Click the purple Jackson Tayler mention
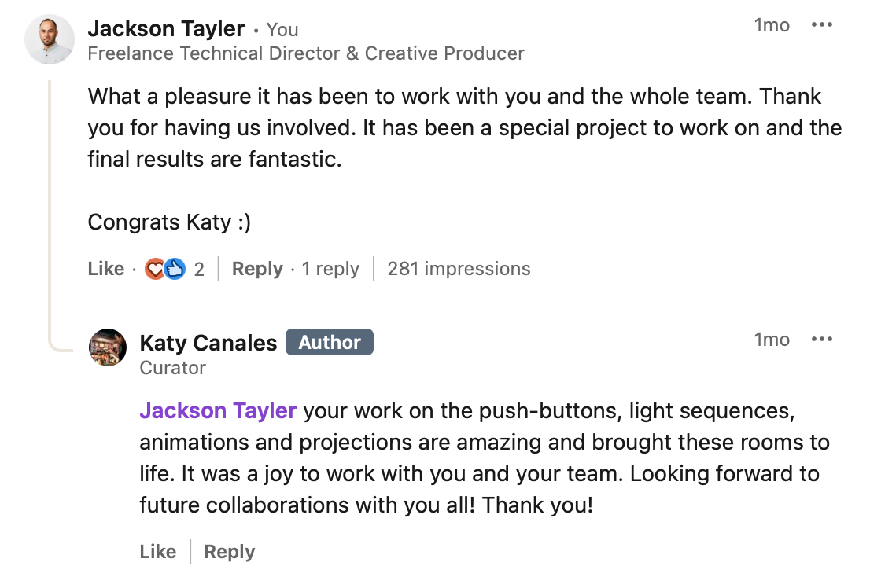This screenshot has width=870, height=588. point(218,410)
